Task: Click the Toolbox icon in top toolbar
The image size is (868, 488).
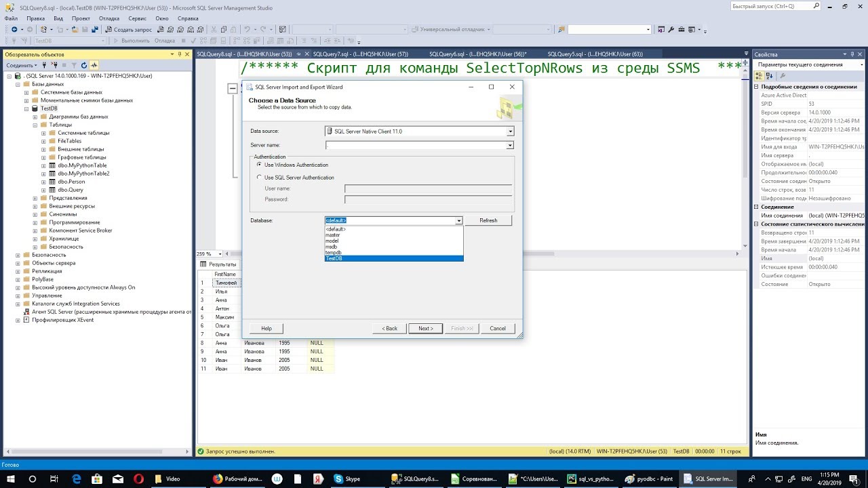Action: coord(682,30)
